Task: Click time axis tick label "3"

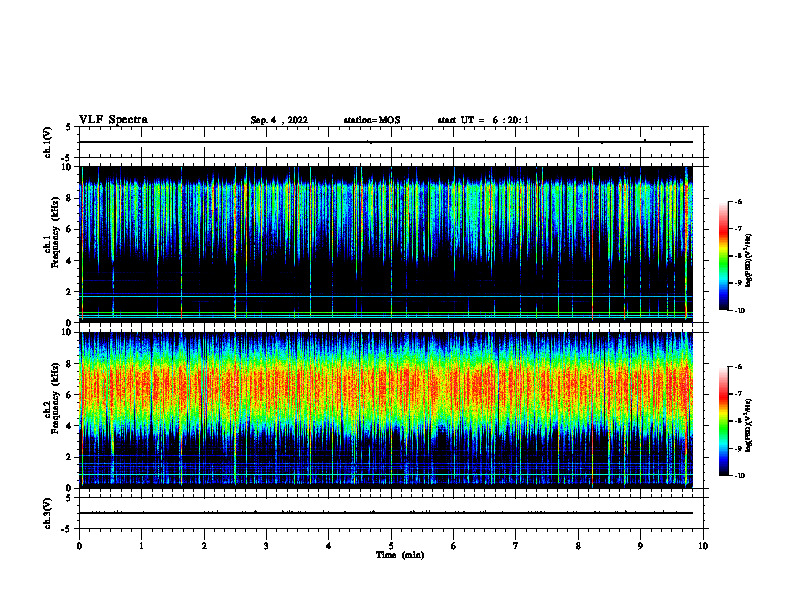Action: pyautogui.click(x=266, y=546)
